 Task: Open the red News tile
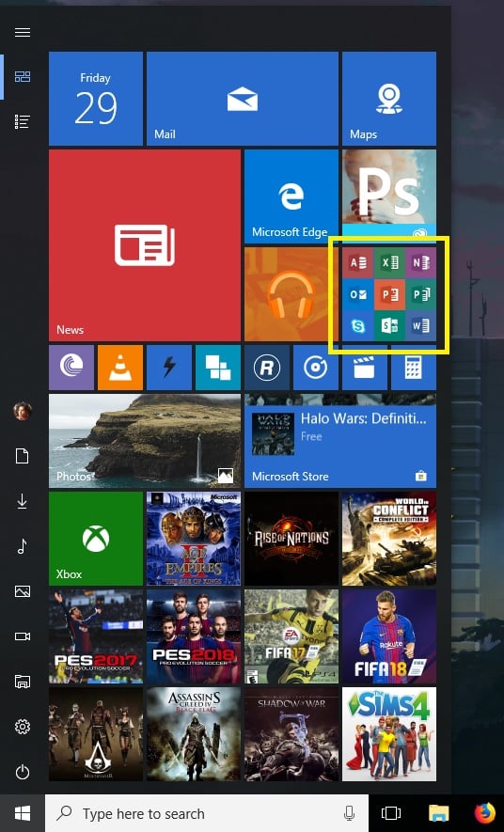(144, 245)
